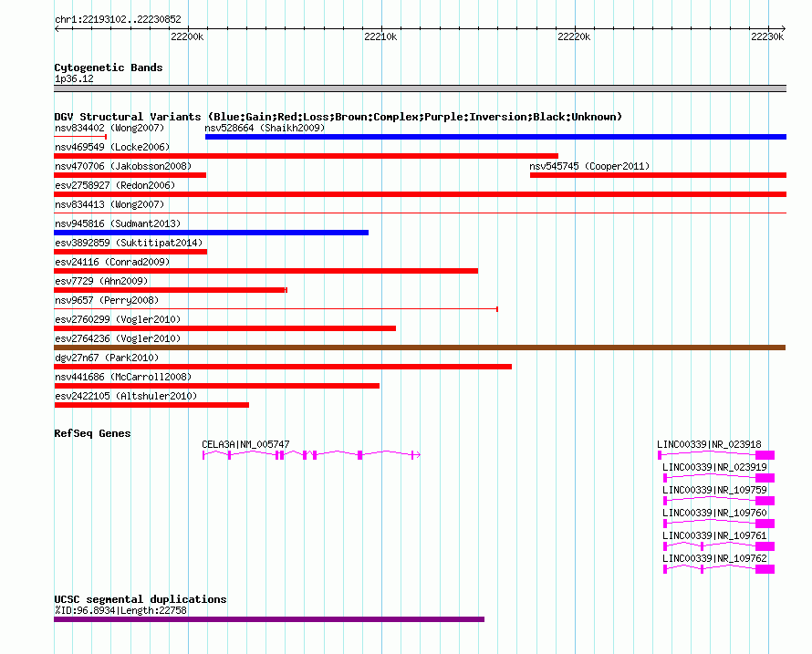Select the esv24116 (Conrad2009) label
The image size is (812, 654).
pos(112,262)
